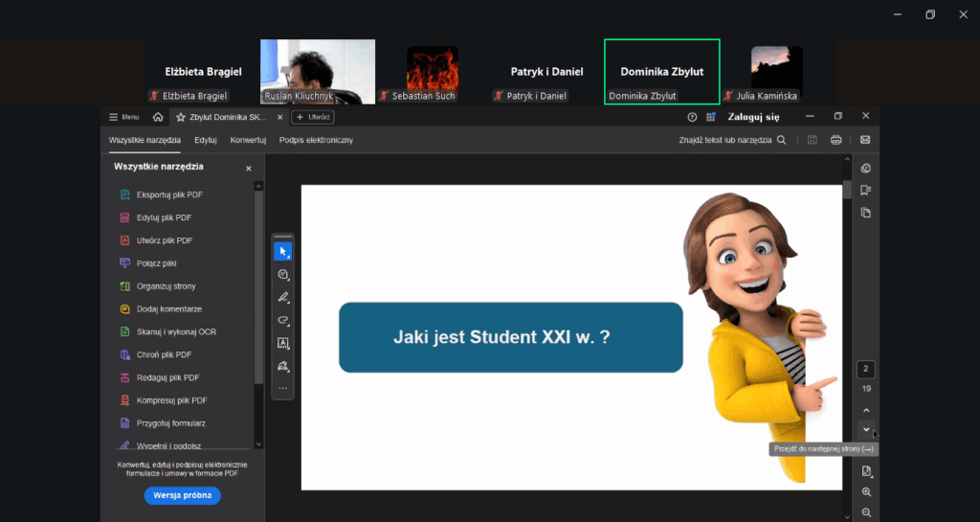This screenshot has height=522, width=980.
Task: Zoom out with the minus magnifier
Action: [866, 512]
